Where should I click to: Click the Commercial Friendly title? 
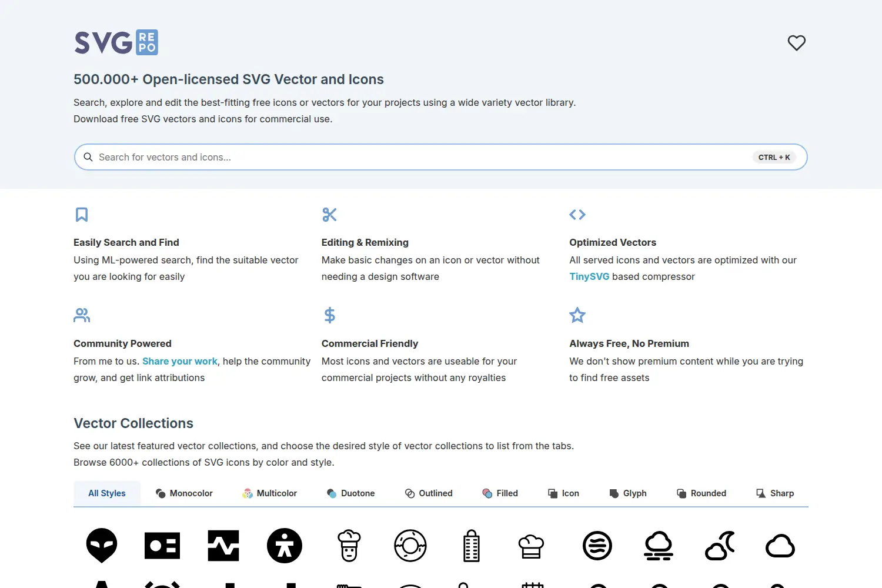click(x=370, y=343)
